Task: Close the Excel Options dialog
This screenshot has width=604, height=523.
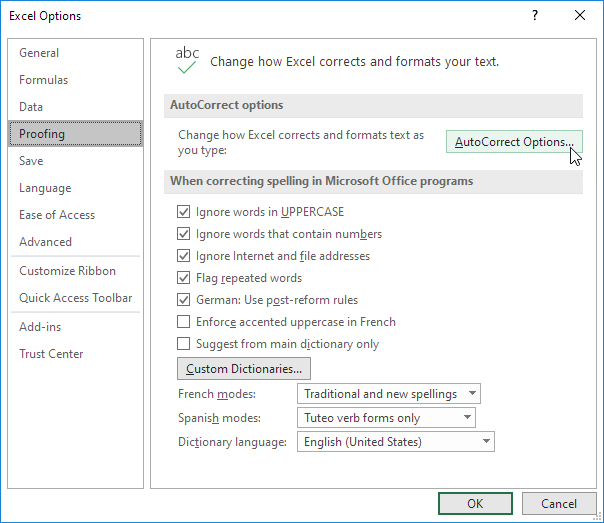Action: pos(579,15)
